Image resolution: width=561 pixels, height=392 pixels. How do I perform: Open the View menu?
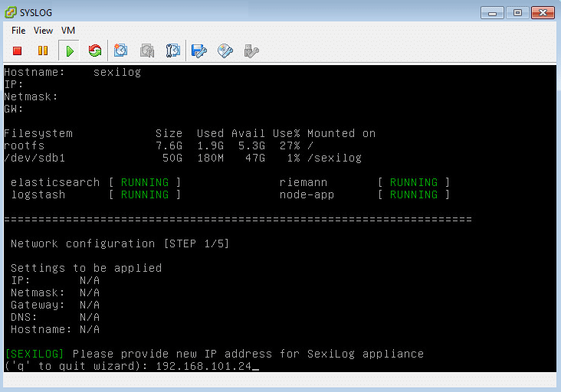(x=43, y=31)
